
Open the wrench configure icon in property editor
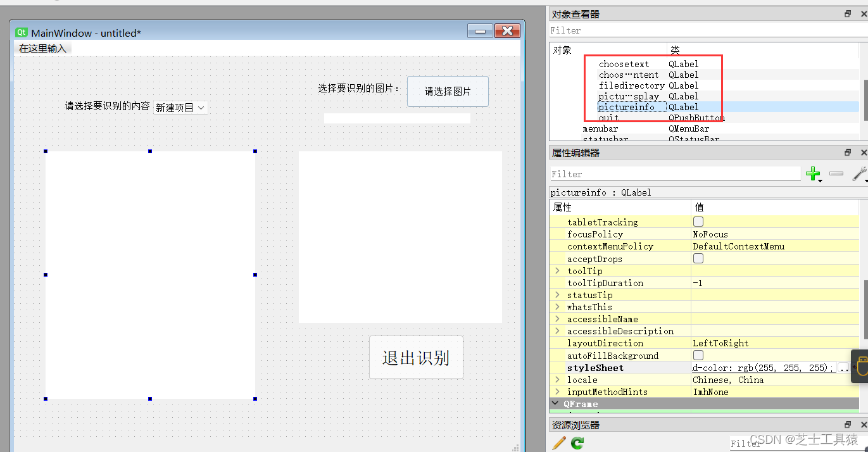pos(859,173)
